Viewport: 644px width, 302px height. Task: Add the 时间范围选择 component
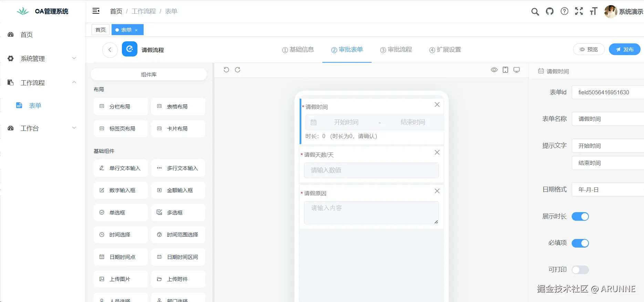point(178,235)
